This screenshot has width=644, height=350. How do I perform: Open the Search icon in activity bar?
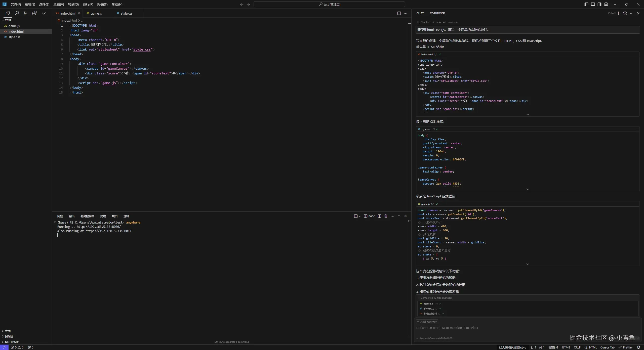click(x=17, y=13)
